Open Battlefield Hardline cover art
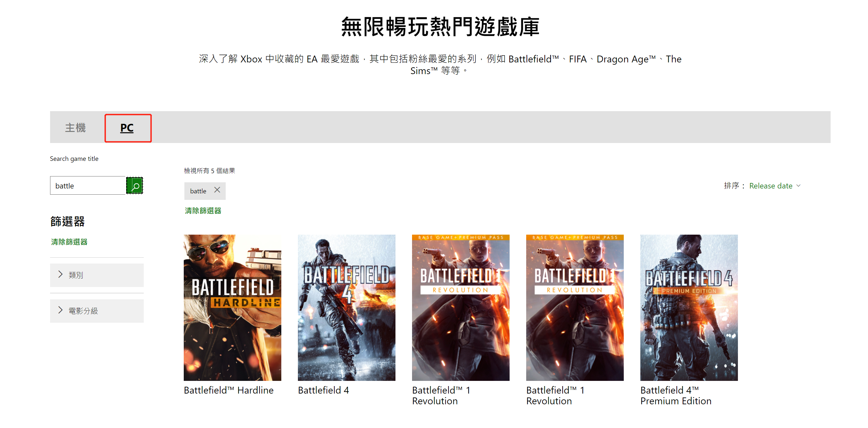The width and height of the screenshot is (868, 428). tap(232, 307)
